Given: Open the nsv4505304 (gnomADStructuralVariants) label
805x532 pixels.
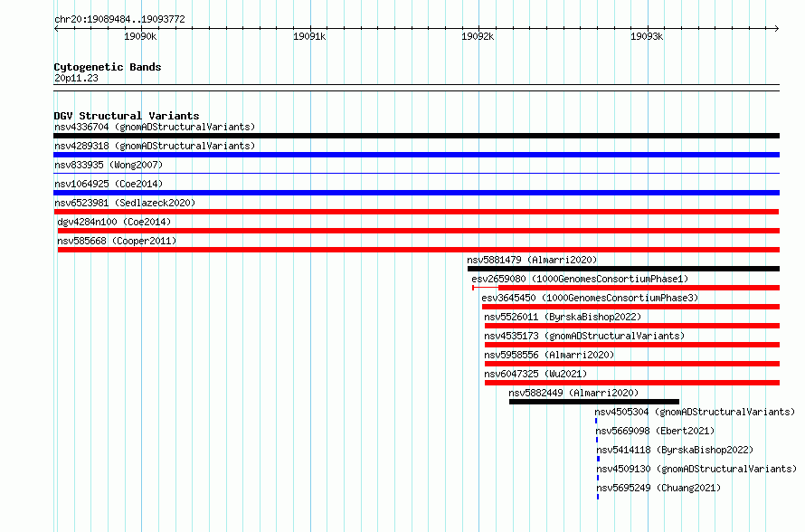Looking at the screenshot, I should (x=695, y=412).
